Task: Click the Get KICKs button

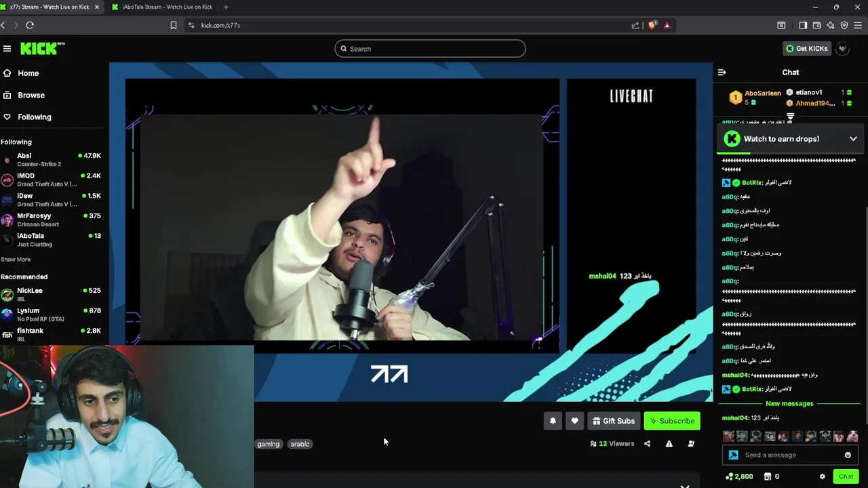Action: point(806,49)
